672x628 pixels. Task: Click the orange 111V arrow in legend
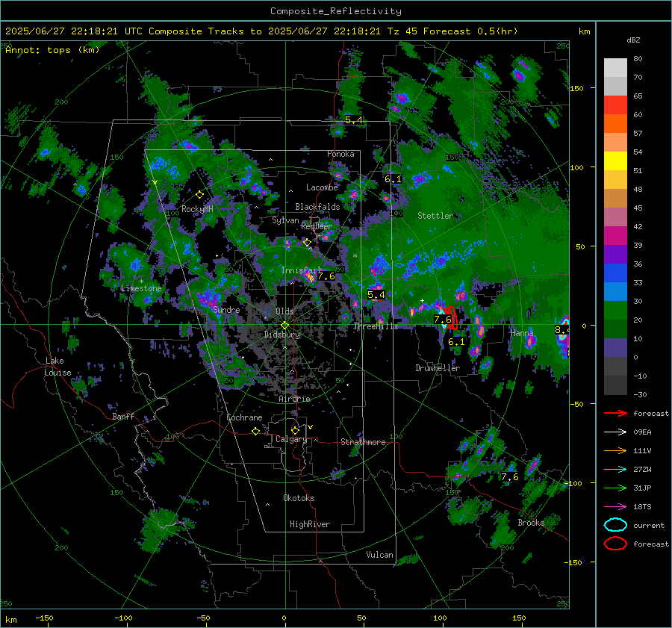point(615,450)
